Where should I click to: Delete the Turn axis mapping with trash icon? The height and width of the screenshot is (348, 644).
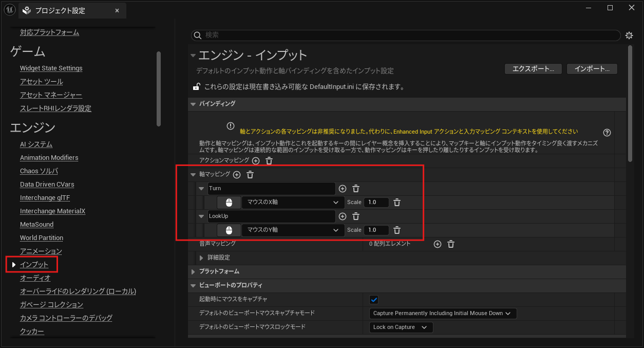[356, 189]
